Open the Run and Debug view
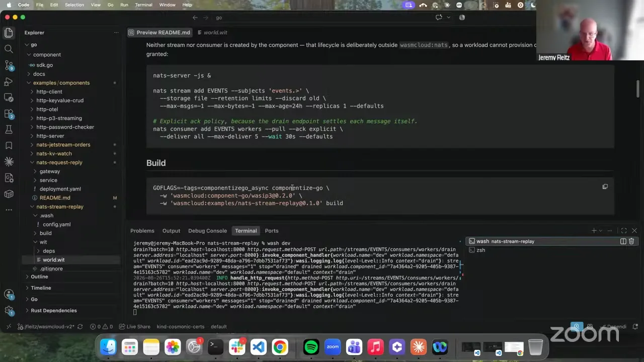The height and width of the screenshot is (362, 644). coord(9,81)
